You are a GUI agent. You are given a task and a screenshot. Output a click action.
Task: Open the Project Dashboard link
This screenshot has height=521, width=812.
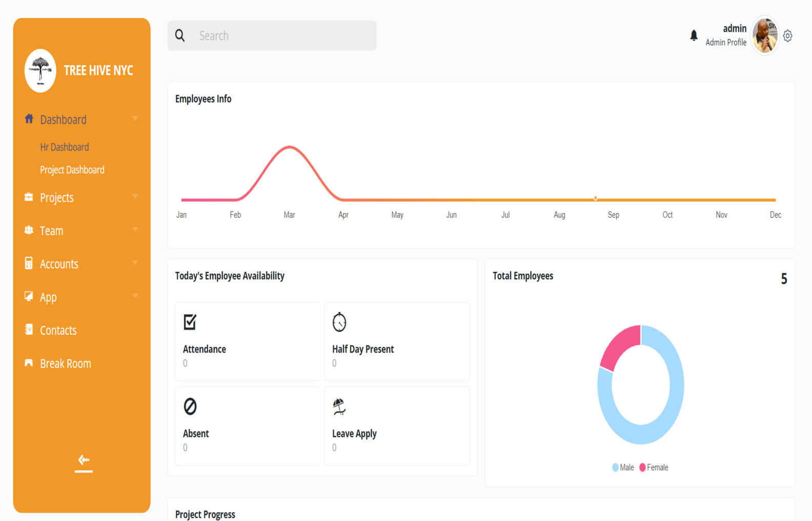click(x=72, y=170)
